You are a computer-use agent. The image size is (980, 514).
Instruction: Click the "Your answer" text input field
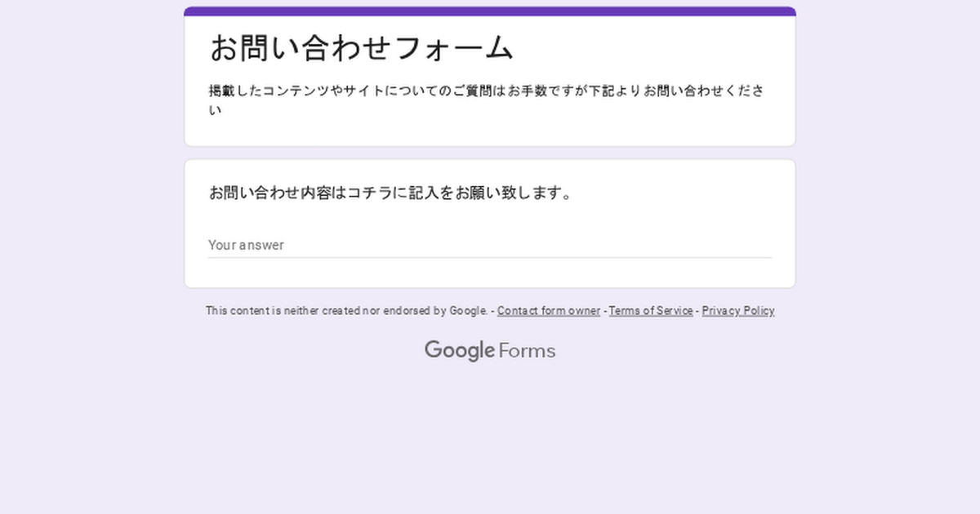(490, 245)
